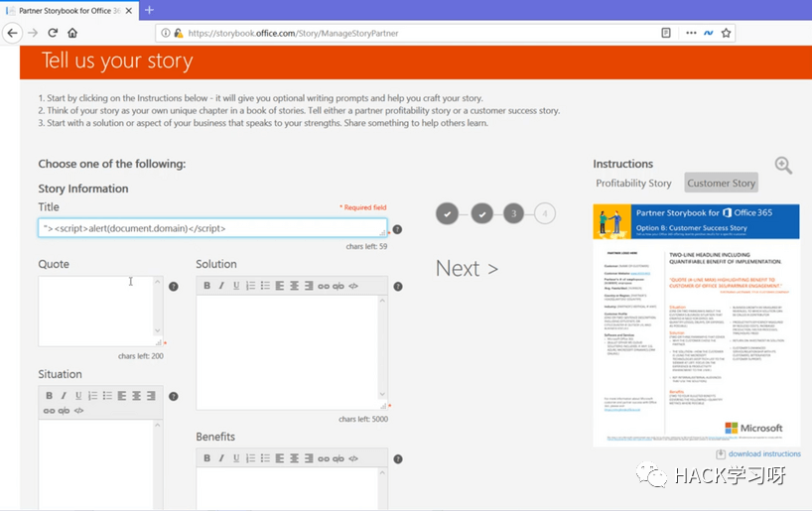This screenshot has width=812, height=511.
Task: Open a new browser tab
Action: point(149,10)
